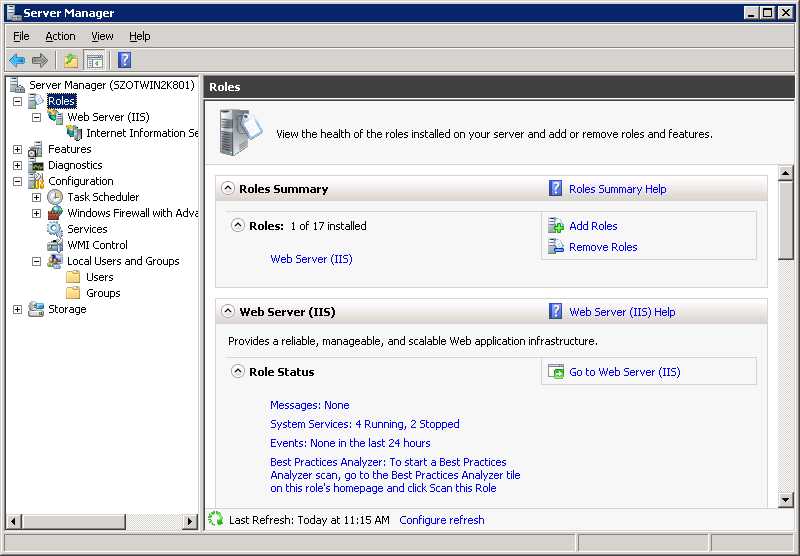Click the Server Manager root node icon
The width and height of the screenshot is (800, 556).
tap(17, 85)
